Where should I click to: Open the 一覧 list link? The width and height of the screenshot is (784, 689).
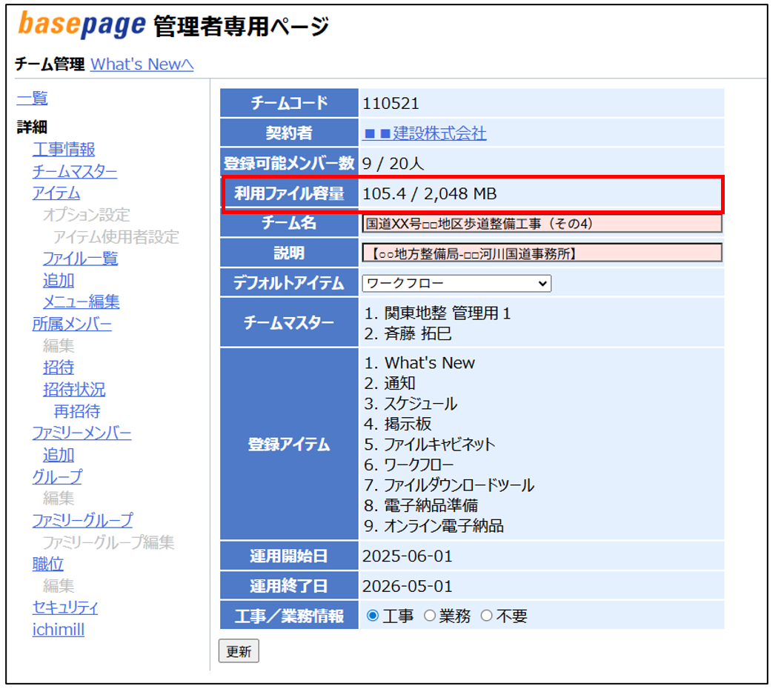pos(32,99)
